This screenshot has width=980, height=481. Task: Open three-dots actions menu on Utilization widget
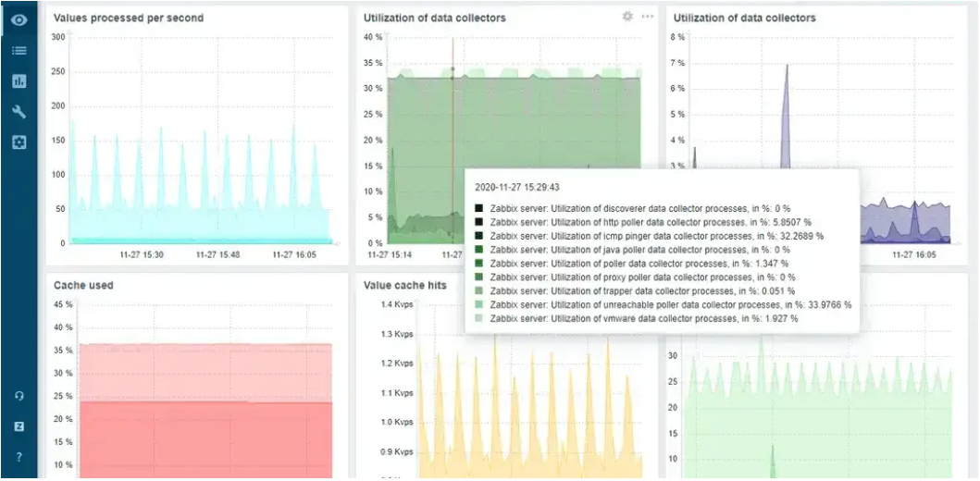click(x=647, y=17)
